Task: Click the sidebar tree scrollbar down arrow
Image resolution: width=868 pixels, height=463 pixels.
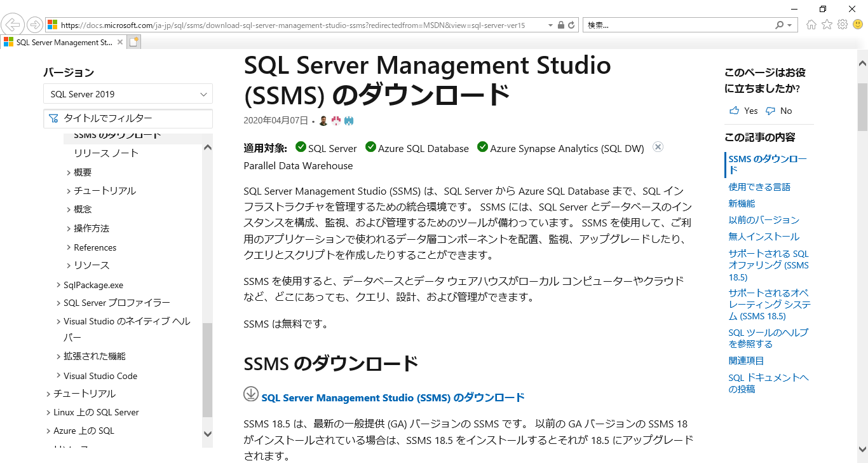Action: coord(208,433)
